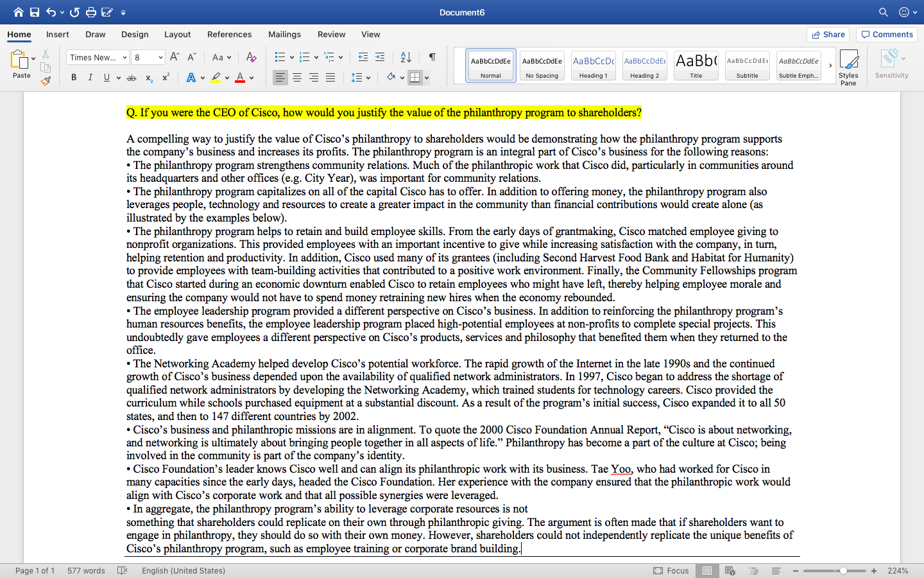Open the Design tab
The height and width of the screenshot is (578, 924).
pyautogui.click(x=135, y=35)
